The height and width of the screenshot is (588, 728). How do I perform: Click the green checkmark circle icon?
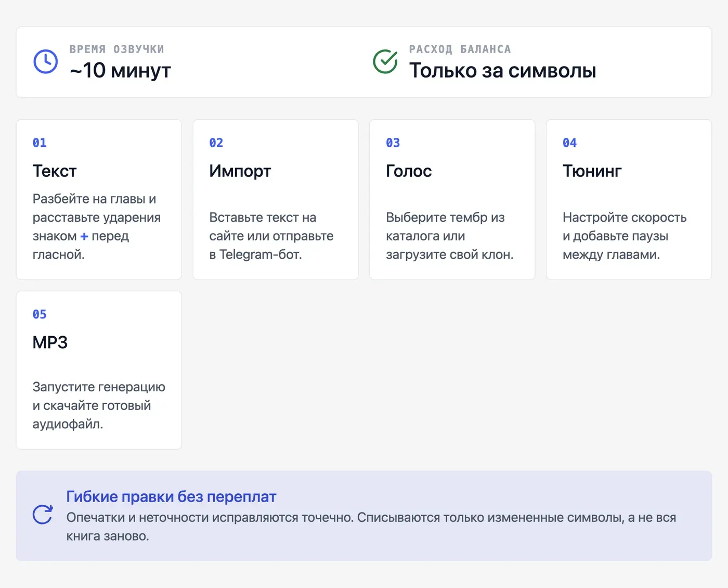coord(385,62)
